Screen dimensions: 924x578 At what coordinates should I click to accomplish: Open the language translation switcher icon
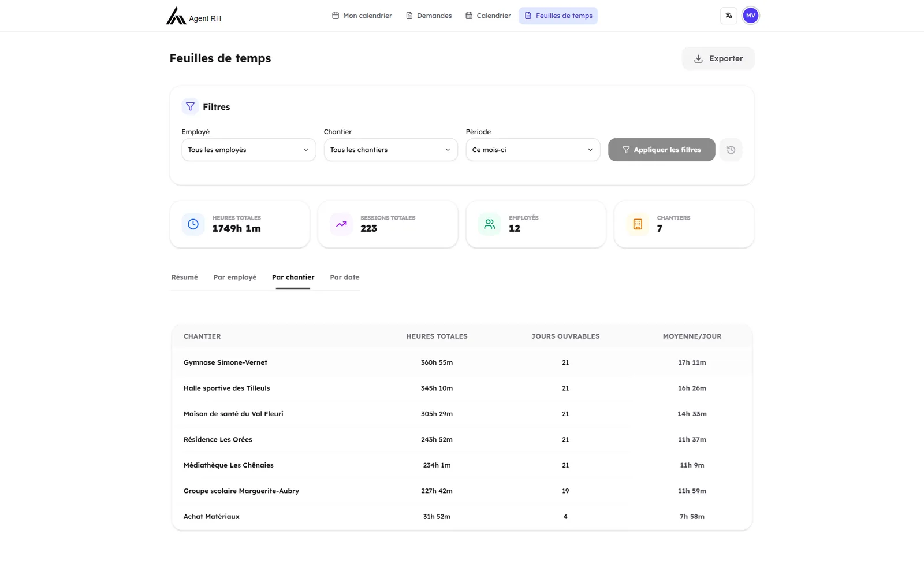tap(729, 16)
